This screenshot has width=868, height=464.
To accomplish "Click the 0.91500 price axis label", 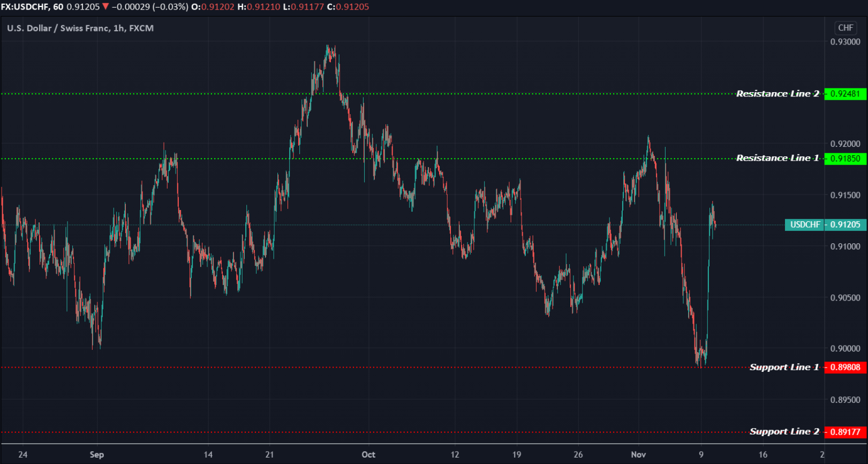I will [846, 195].
